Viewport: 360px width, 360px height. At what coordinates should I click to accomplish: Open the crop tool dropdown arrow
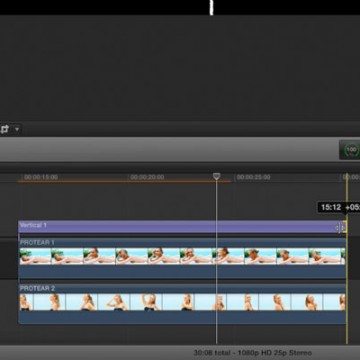(x=17, y=129)
